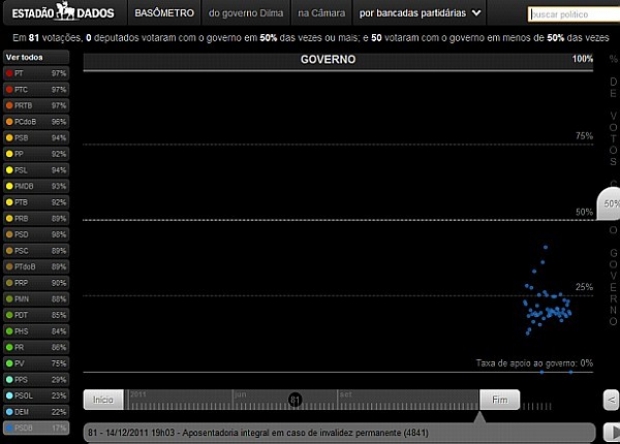
Task: Click the previous vote arrow button
Action: (610, 400)
